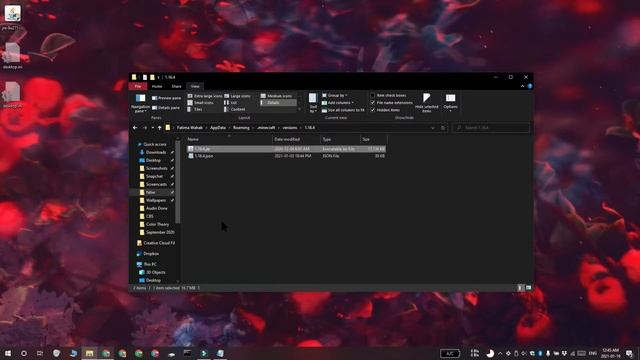This screenshot has width=640, height=360.
Task: Collapse the ribbon with the chevron
Action: click(522, 86)
